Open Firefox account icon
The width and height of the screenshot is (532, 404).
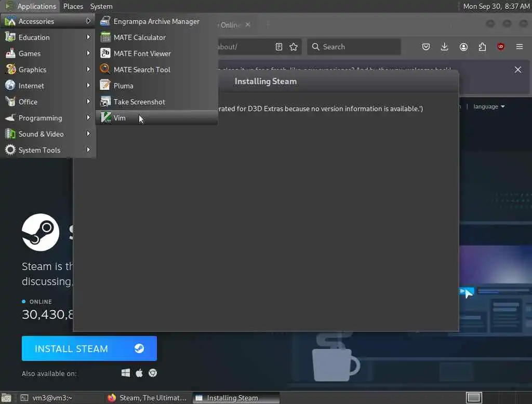(463, 47)
